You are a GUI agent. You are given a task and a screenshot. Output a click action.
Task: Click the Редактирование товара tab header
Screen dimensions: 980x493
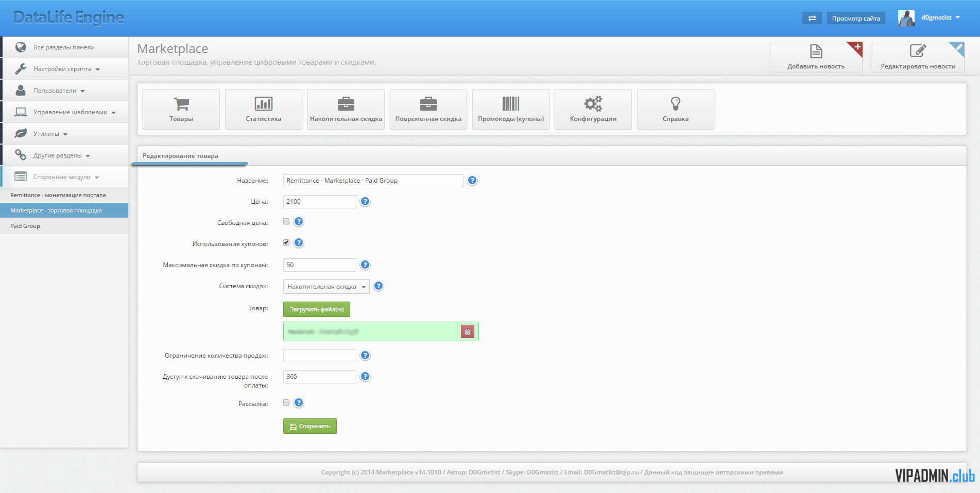pos(180,156)
